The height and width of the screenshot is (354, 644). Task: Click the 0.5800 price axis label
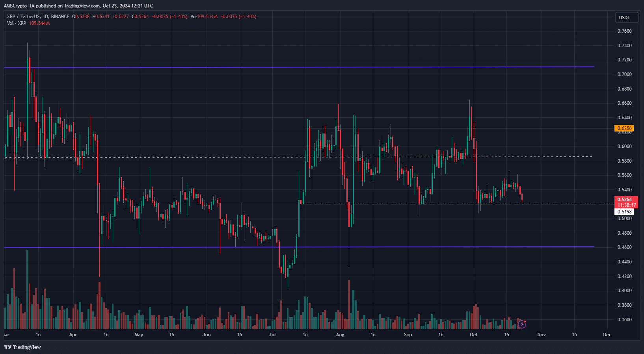pyautogui.click(x=624, y=161)
